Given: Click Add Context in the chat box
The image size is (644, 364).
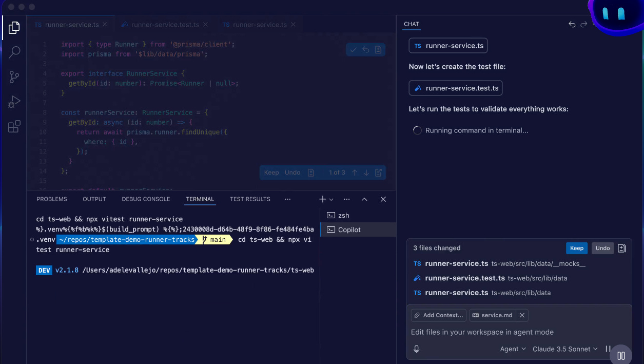Looking at the screenshot, I should pyautogui.click(x=438, y=315).
